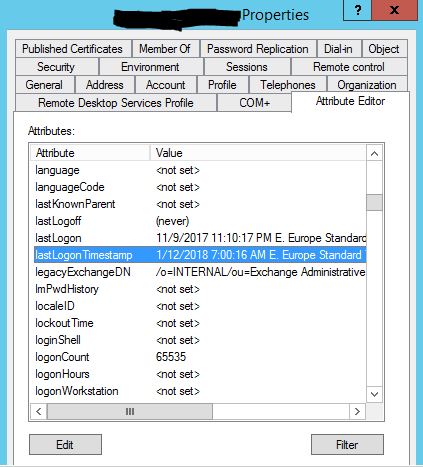Switch to the Member Of tab

click(166, 49)
